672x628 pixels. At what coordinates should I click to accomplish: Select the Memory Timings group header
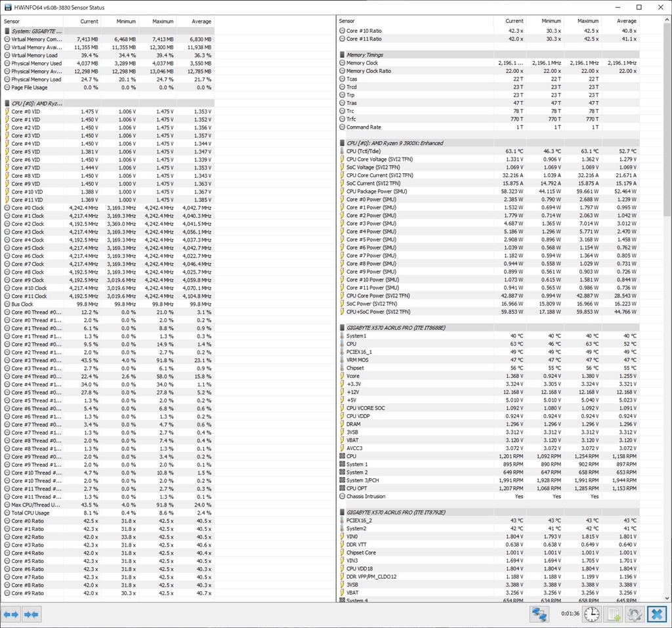pyautogui.click(x=488, y=54)
